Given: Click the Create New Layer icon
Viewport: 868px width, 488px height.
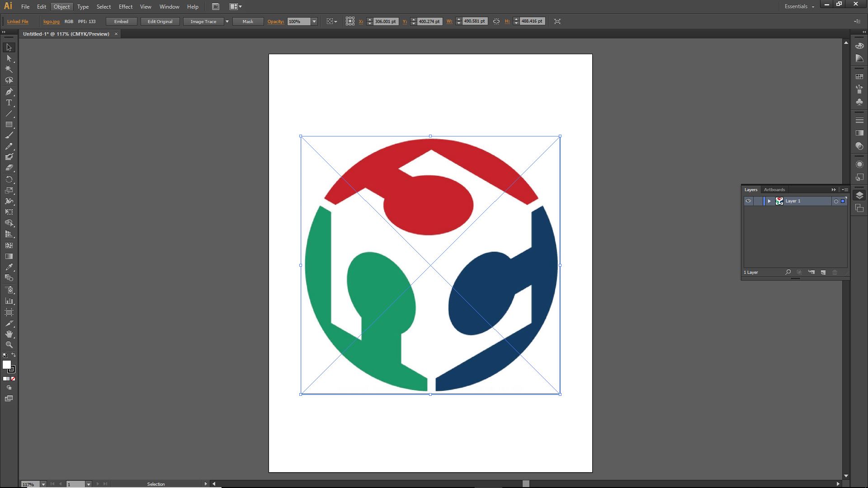Looking at the screenshot, I should coord(823,272).
